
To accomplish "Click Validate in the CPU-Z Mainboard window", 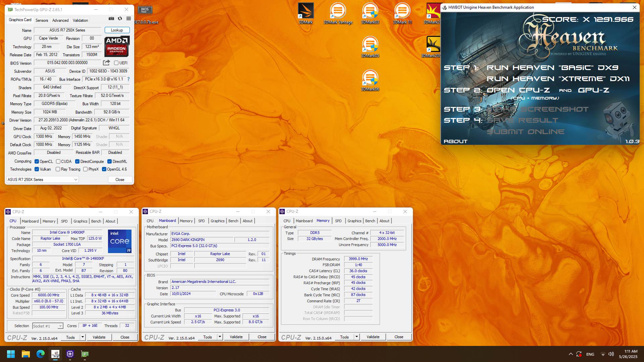I will 236,337.
